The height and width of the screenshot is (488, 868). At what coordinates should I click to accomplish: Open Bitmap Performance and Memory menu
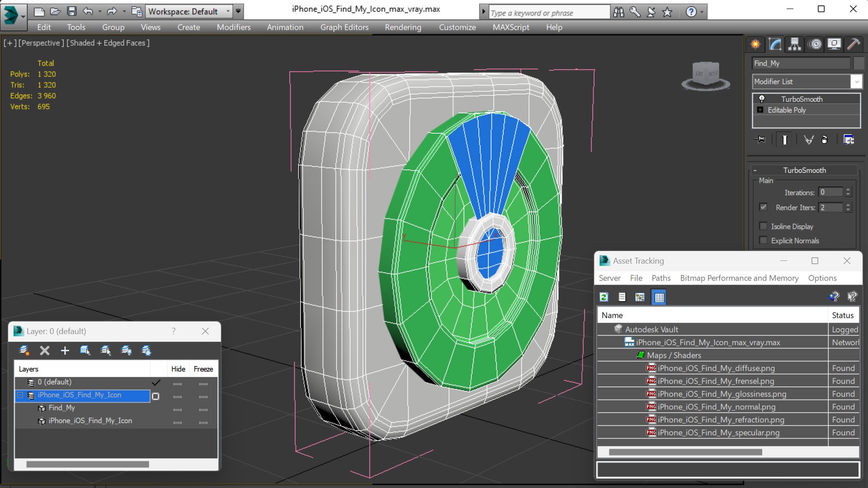(739, 278)
